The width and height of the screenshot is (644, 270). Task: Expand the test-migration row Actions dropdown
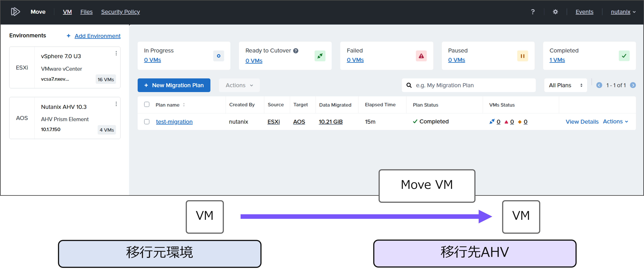[615, 121]
